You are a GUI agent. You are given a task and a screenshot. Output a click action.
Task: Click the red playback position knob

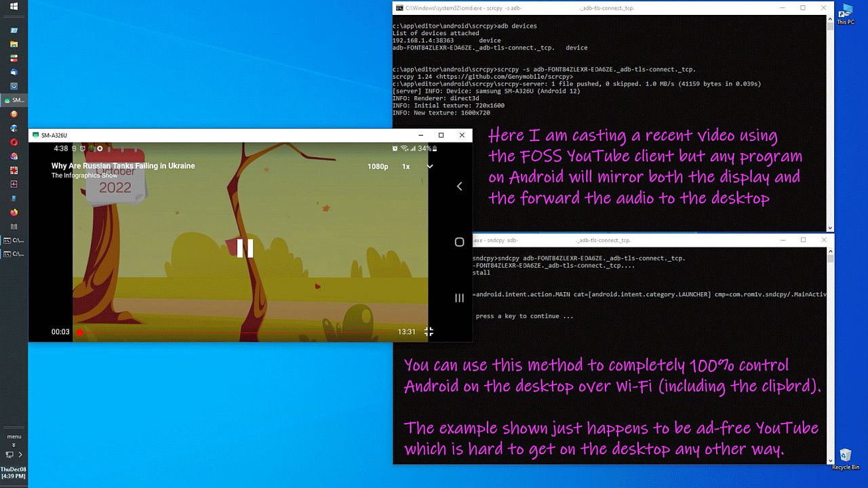[80, 332]
